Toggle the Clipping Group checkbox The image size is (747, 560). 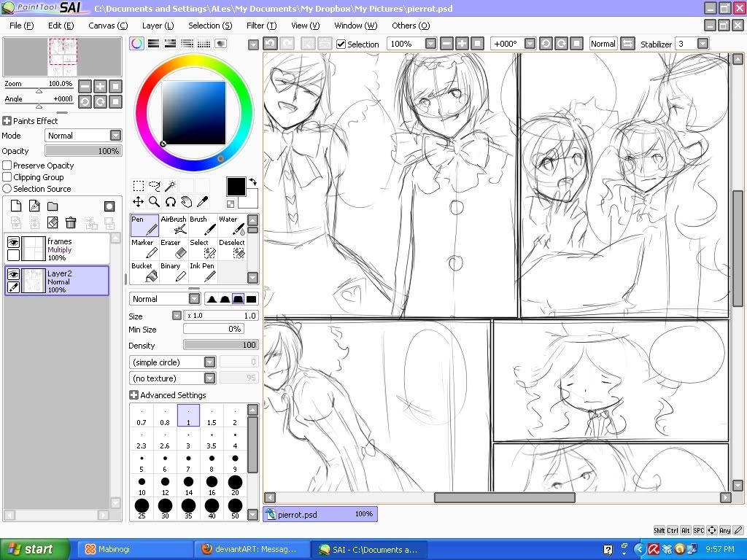click(x=7, y=177)
